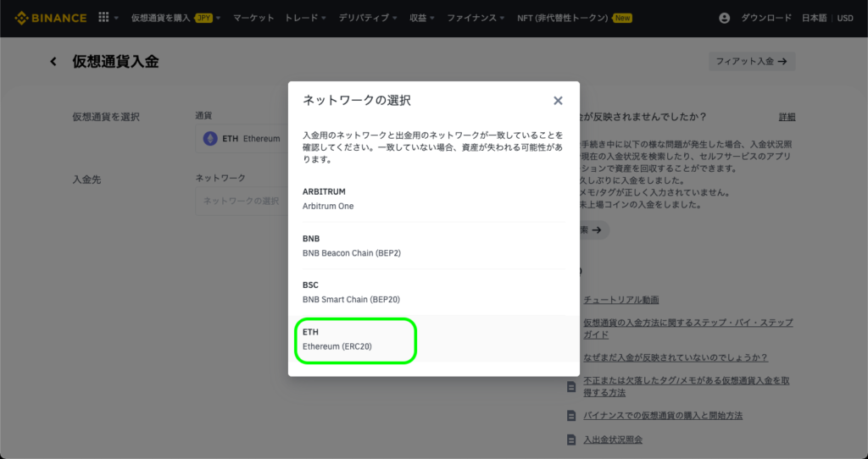Go back using arrow beside 仮想通貨入金
This screenshot has height=459, width=868.
(x=53, y=61)
